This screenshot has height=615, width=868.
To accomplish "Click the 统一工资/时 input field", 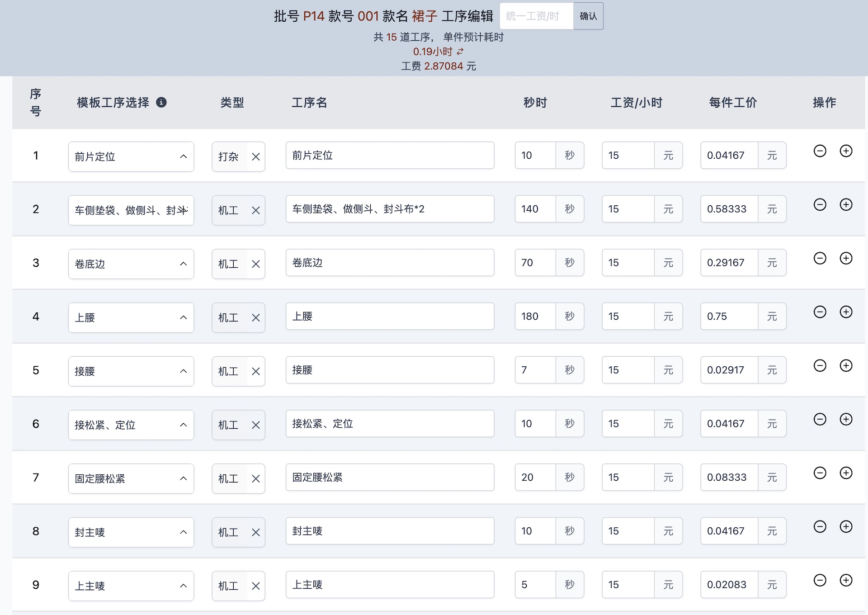I will point(536,16).
